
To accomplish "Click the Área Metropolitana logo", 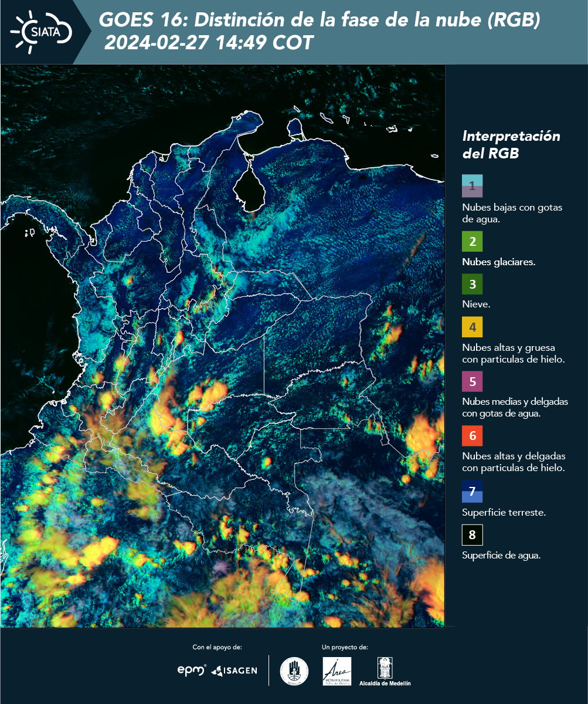I will click(337, 671).
